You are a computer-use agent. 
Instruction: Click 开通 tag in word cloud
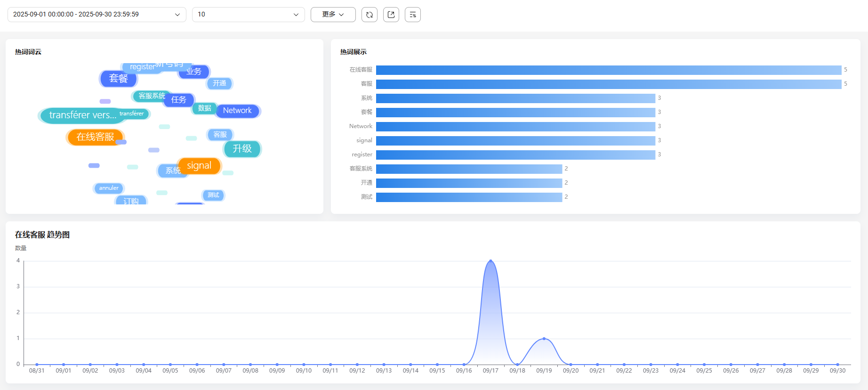point(219,83)
